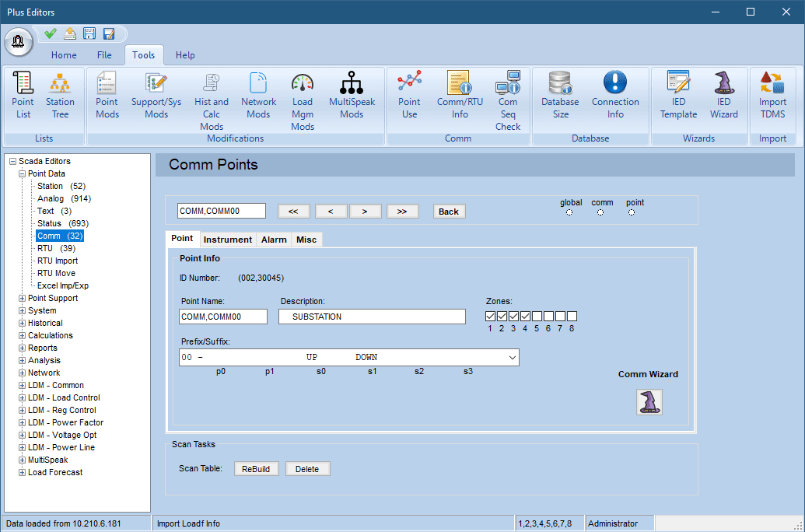Start Import TDMS
Image resolution: width=805 pixels, height=532 pixels.
point(772,96)
